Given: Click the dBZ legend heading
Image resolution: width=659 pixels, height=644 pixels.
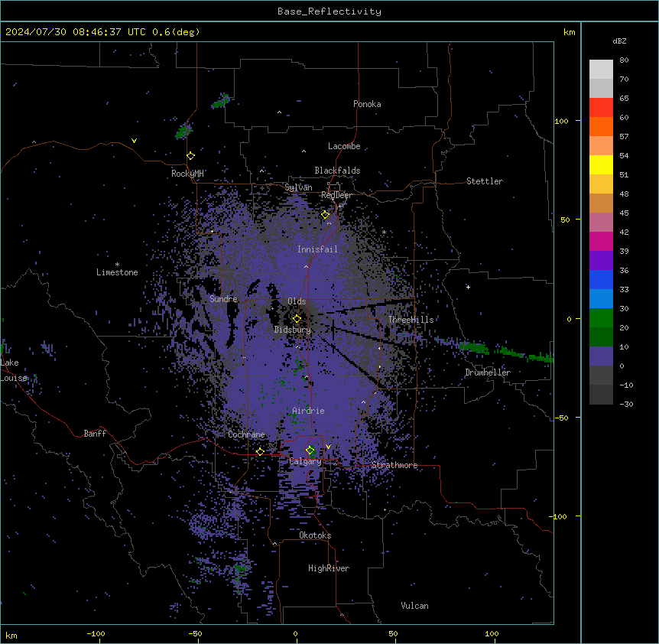Looking at the screenshot, I should click(x=619, y=41).
